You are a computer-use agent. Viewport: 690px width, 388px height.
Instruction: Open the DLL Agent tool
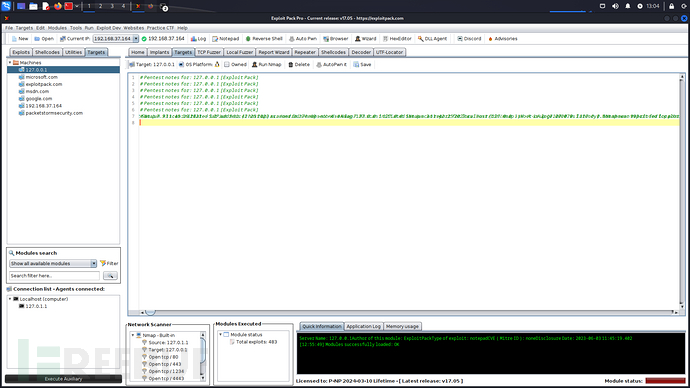click(x=432, y=39)
